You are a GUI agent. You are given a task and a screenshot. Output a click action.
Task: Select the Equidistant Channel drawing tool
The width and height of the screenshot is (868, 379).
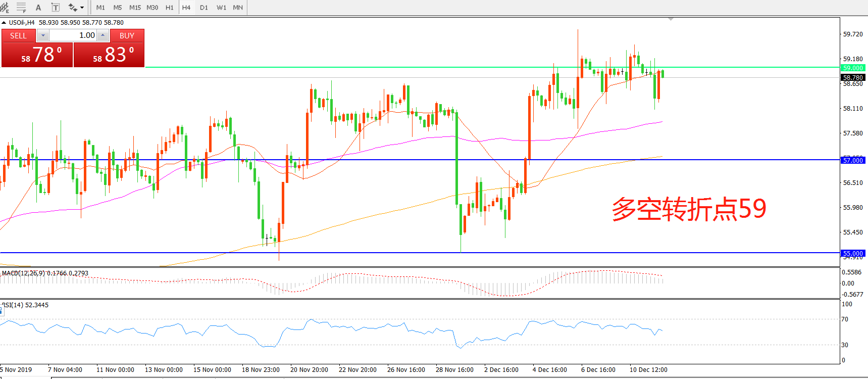click(x=5, y=7)
